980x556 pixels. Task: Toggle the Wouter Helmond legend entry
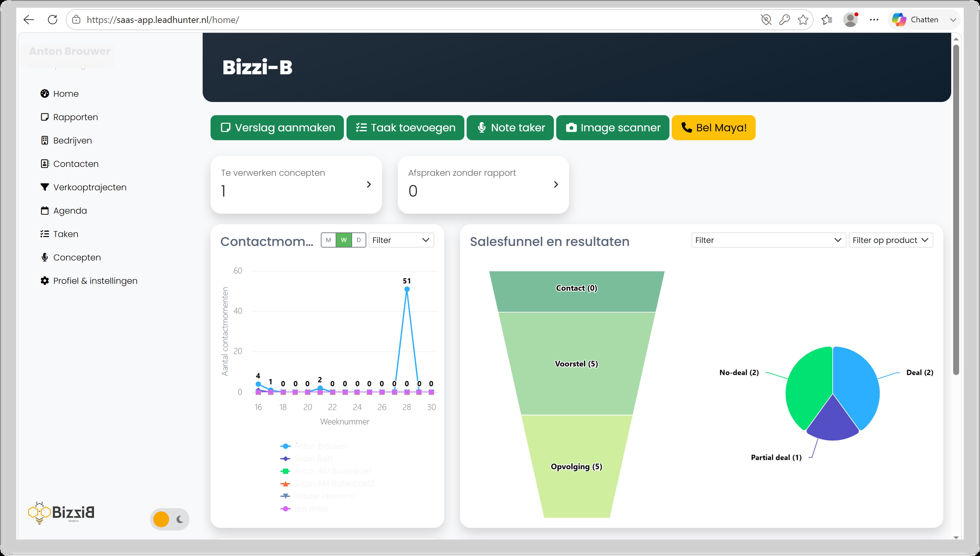pos(317,496)
